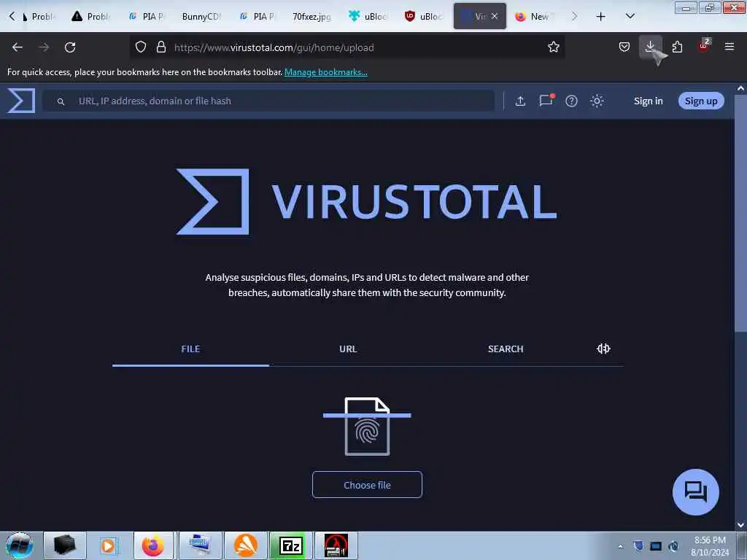Open the extensions puzzle icon
747x560 pixels.
point(677,47)
